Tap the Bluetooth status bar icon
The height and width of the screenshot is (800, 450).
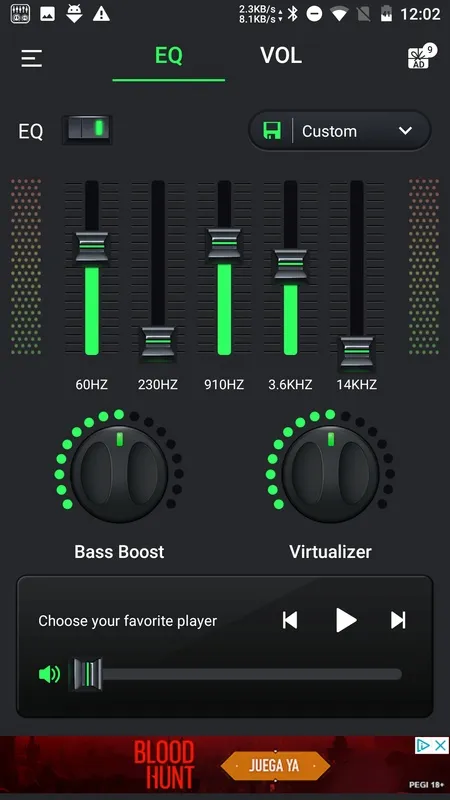[x=292, y=14]
